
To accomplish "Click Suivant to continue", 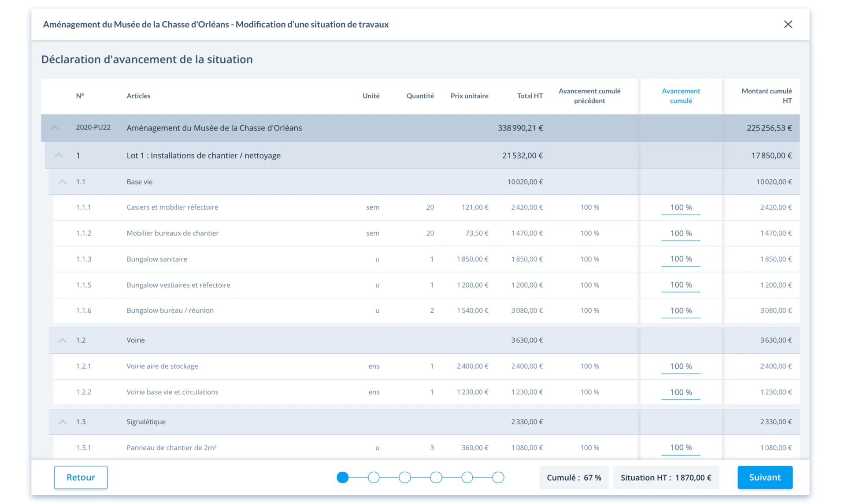I will point(765,477).
